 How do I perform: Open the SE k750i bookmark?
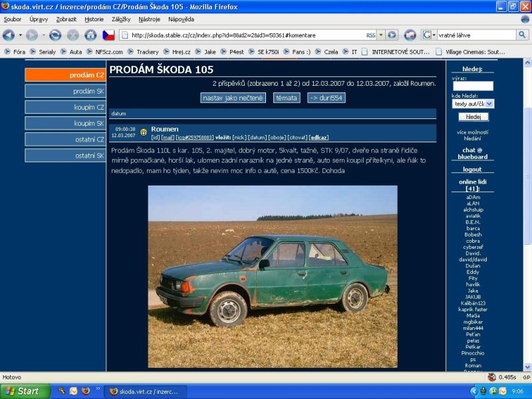(263, 52)
